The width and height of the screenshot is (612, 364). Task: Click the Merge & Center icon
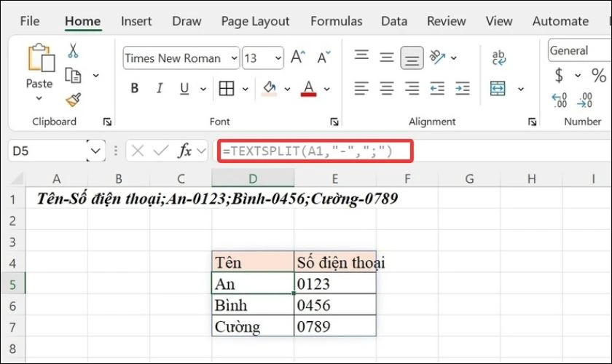pos(498,89)
